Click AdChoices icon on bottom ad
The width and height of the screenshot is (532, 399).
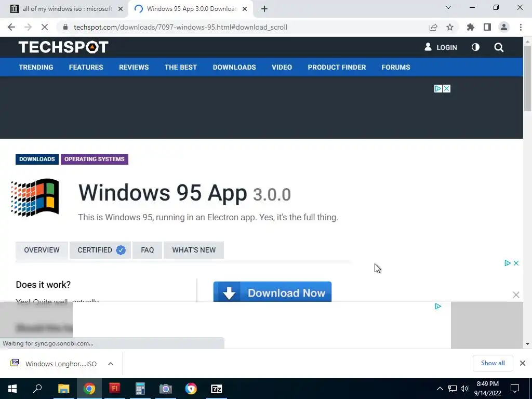(x=438, y=307)
